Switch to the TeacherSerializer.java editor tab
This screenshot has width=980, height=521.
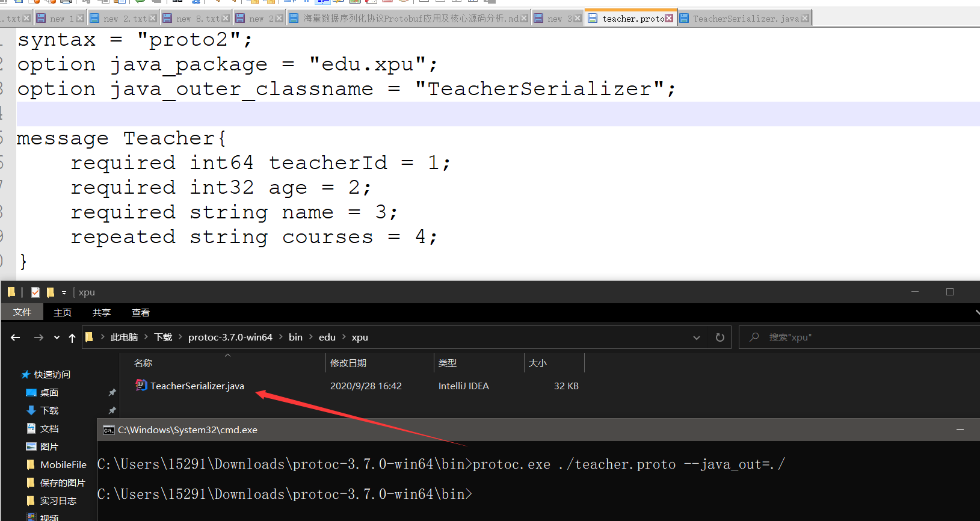click(745, 19)
